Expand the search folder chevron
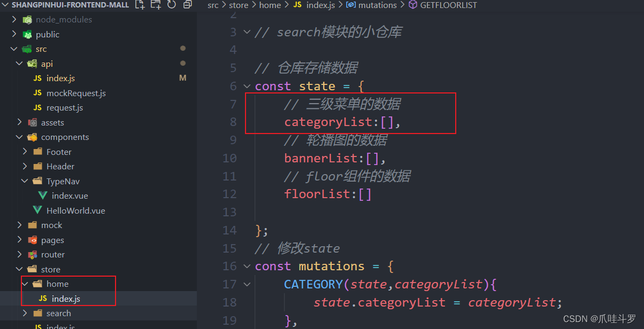The height and width of the screenshot is (329, 644). coord(25,314)
